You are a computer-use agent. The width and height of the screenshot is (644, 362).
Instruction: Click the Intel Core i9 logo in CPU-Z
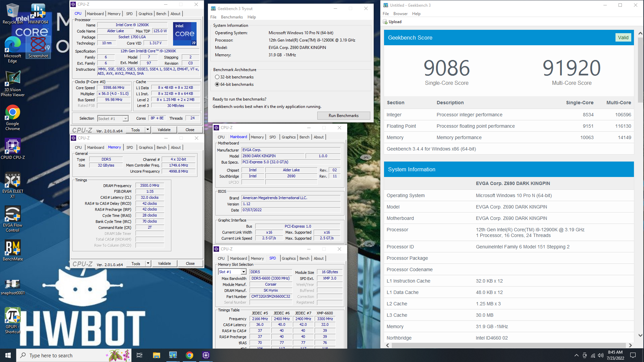185,34
